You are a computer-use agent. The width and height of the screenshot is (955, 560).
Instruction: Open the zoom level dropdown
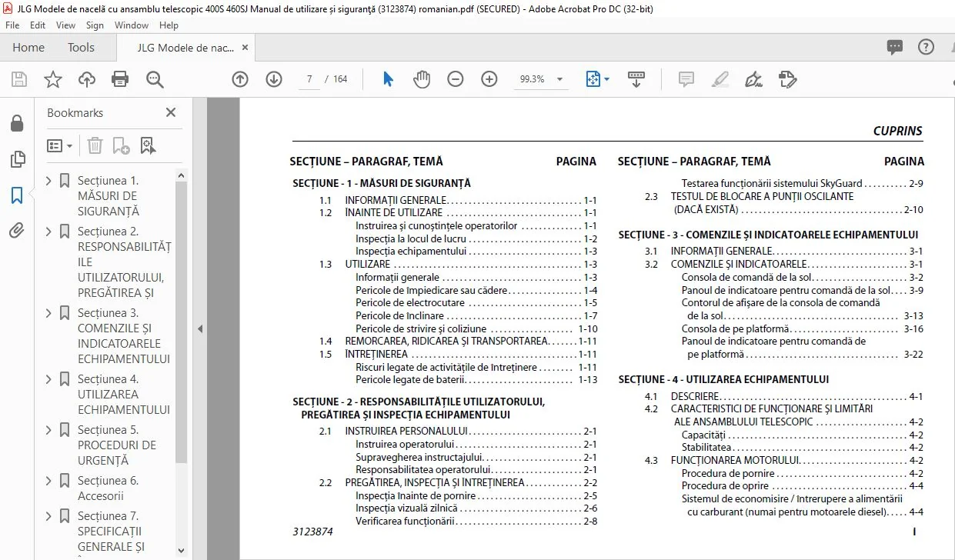click(x=559, y=79)
